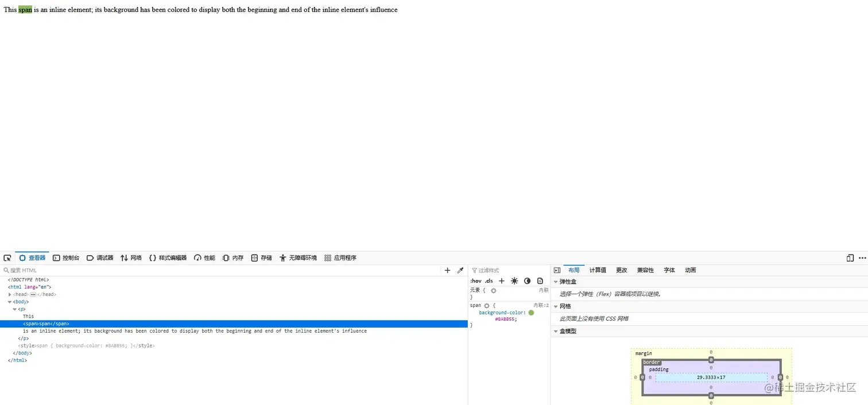Pick a page color with eyedropper
The image size is (868, 405).
pyautogui.click(x=460, y=270)
